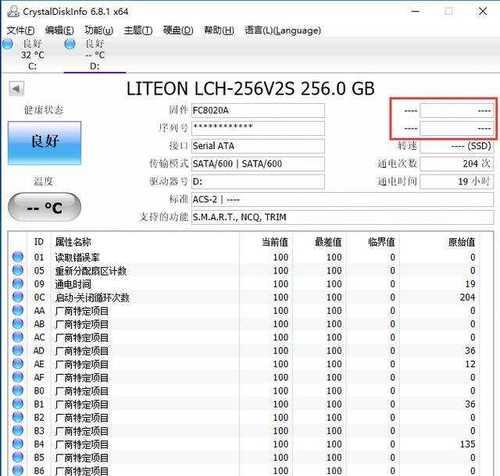Viewport: 500px width, 476px height.
Task: Click the ID column header
Action: point(39,242)
